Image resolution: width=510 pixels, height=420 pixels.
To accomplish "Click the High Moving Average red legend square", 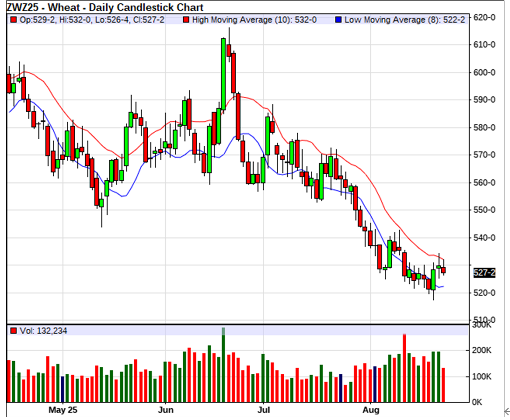I will [x=187, y=20].
